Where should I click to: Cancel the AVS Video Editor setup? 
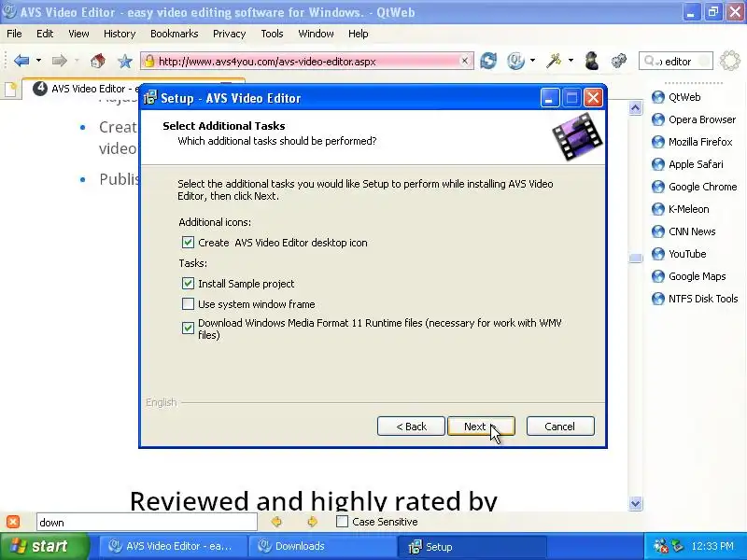click(560, 427)
